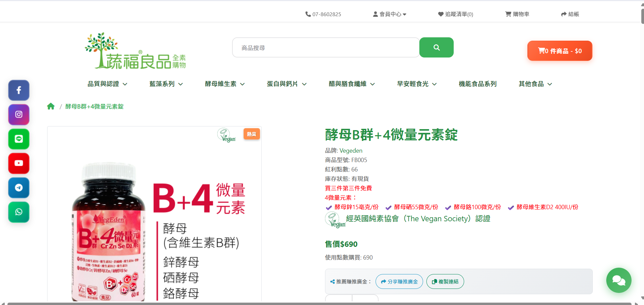Click the 複製連結 button
Image resolution: width=644 pixels, height=305 pixels.
[445, 281]
